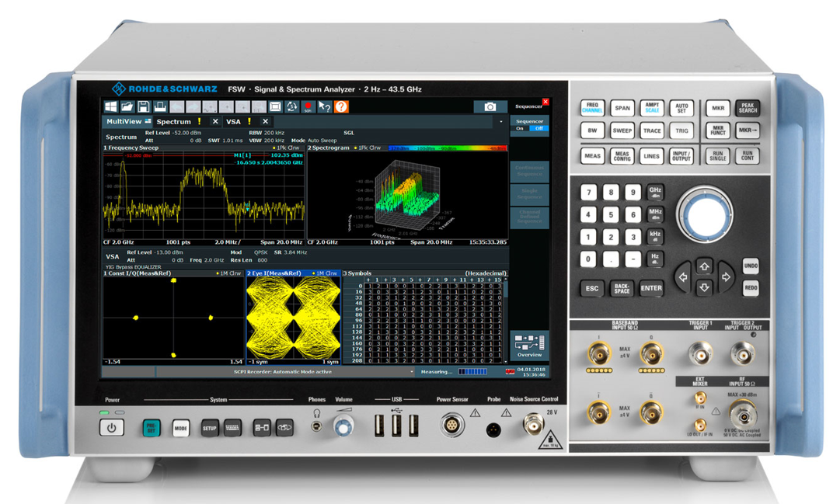840x504 pixels.
Task: Click the number 7 keypad key
Action: (x=588, y=193)
